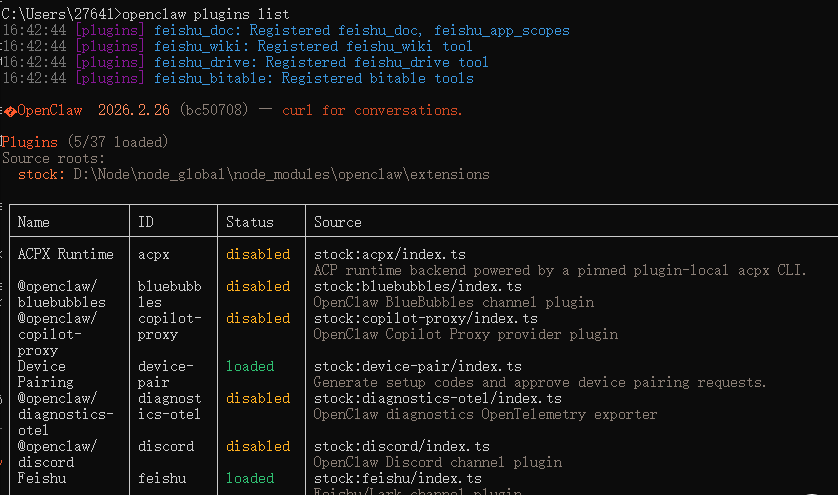
Task: Click the Status column header
Action: coord(250,222)
